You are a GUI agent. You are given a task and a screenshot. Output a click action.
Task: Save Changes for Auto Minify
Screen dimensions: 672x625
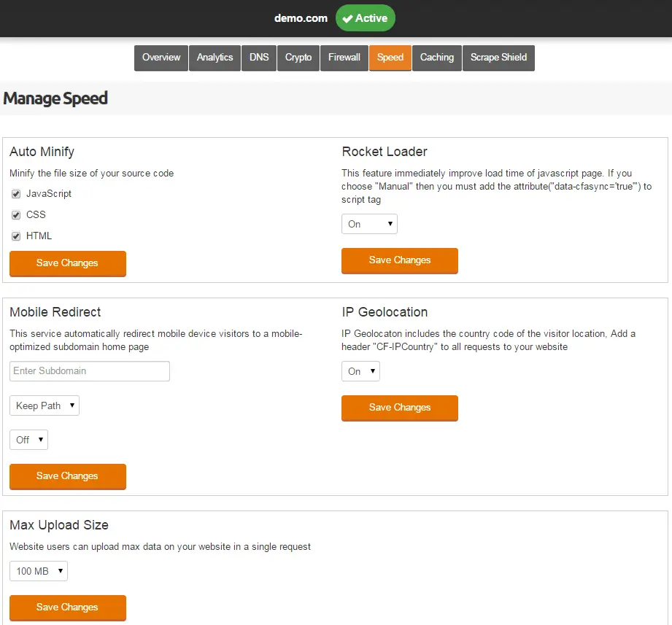point(68,263)
